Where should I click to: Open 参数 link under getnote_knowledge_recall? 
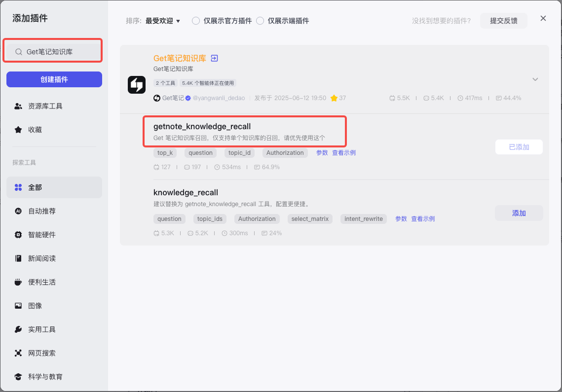(322, 153)
